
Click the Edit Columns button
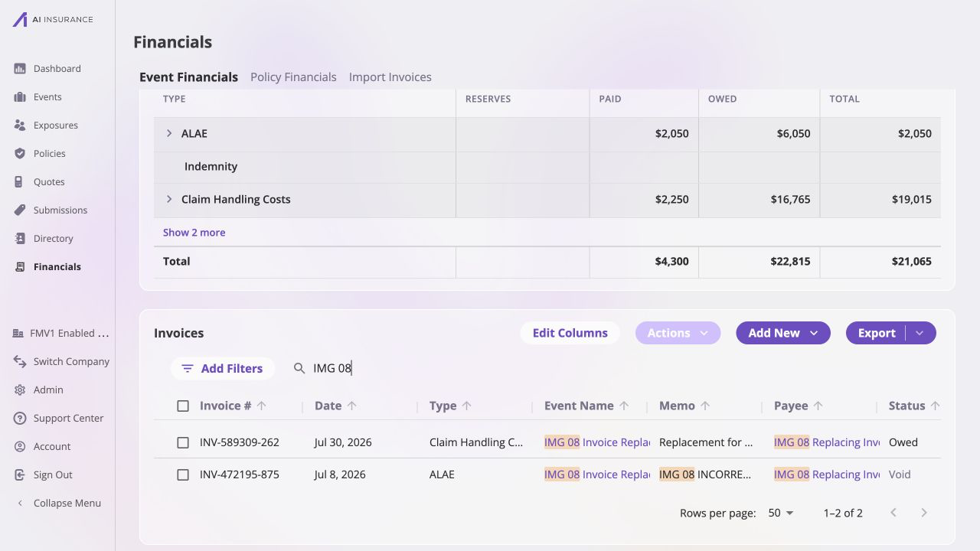click(x=570, y=333)
